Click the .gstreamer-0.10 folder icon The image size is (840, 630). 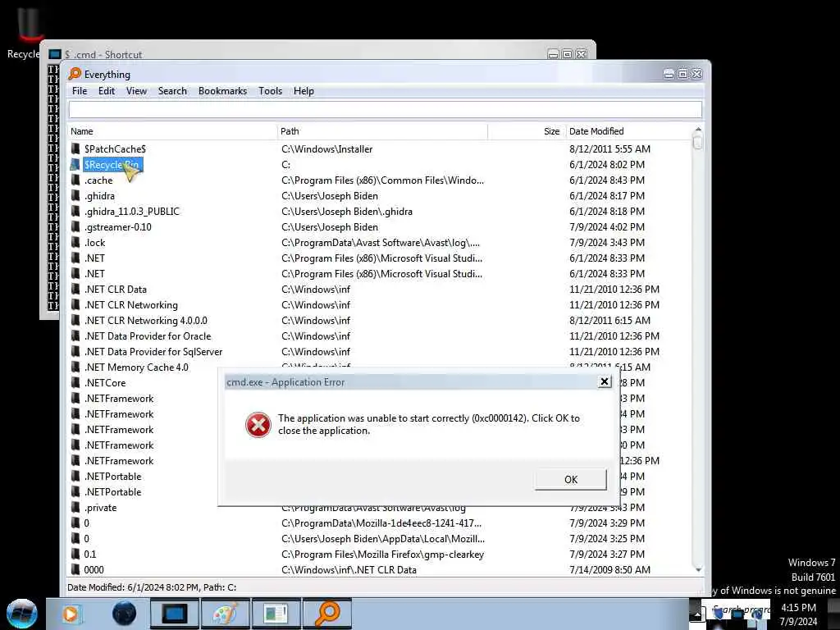tap(75, 226)
